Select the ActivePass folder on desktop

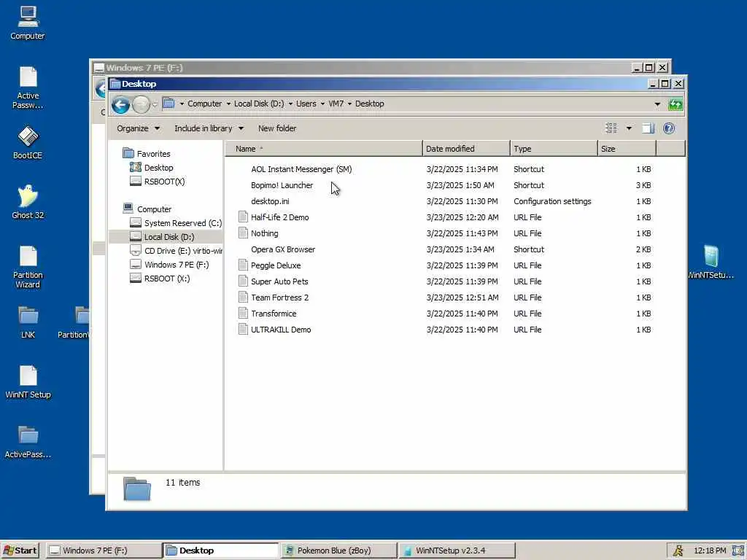coord(28,442)
